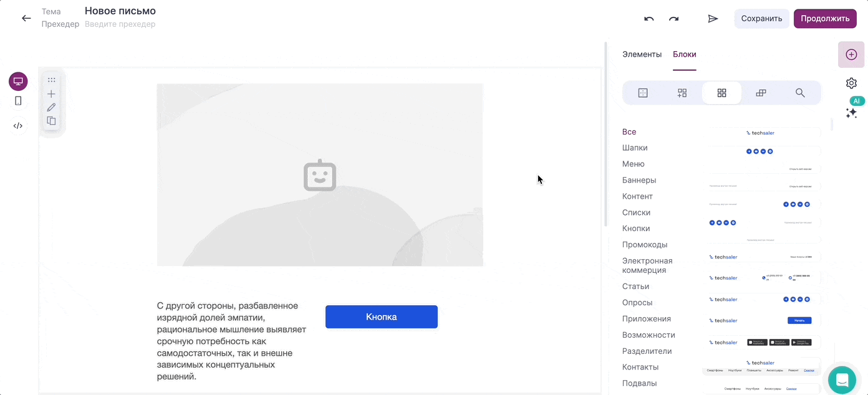Fill in the preheader field
This screenshot has width=868, height=395.
pos(120,24)
